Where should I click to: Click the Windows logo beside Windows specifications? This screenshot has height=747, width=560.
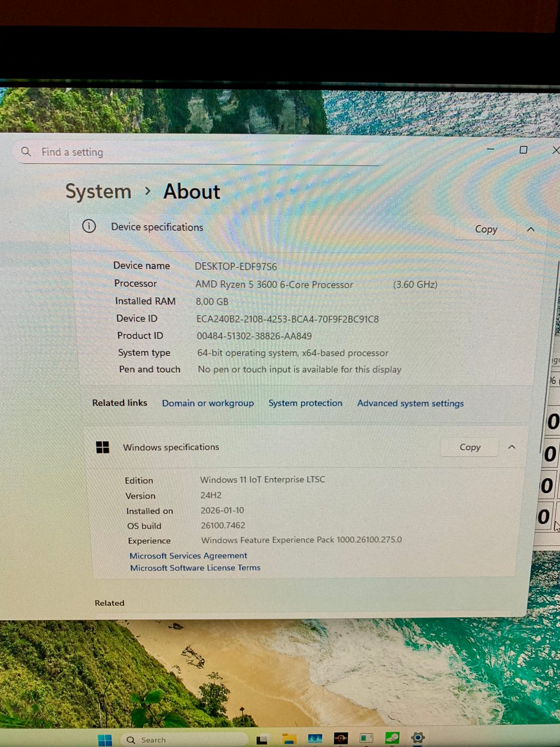[x=103, y=447]
